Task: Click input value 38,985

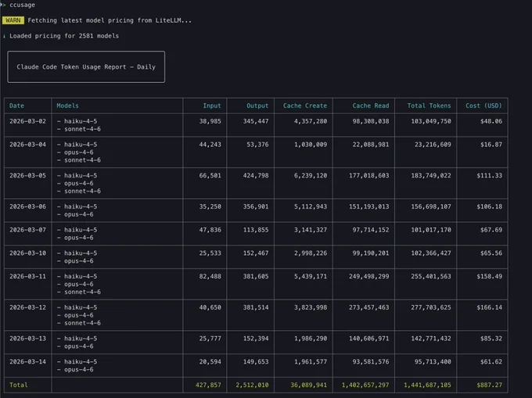Action: pos(210,121)
